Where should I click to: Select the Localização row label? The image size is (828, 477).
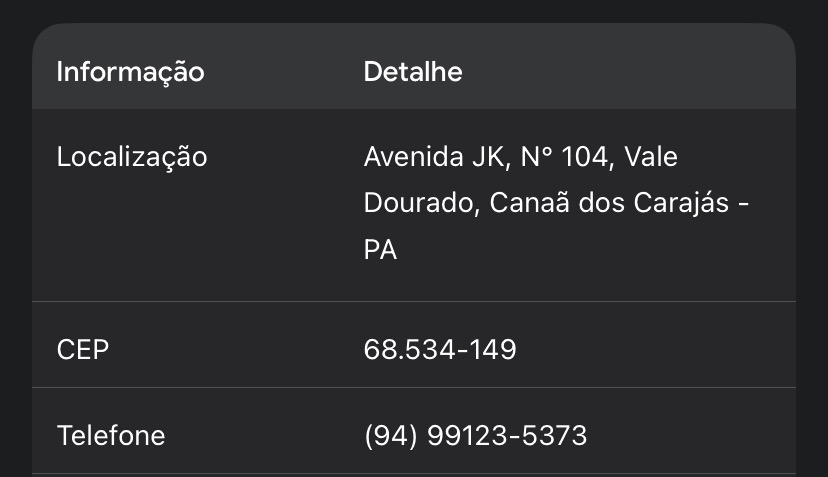pos(132,157)
